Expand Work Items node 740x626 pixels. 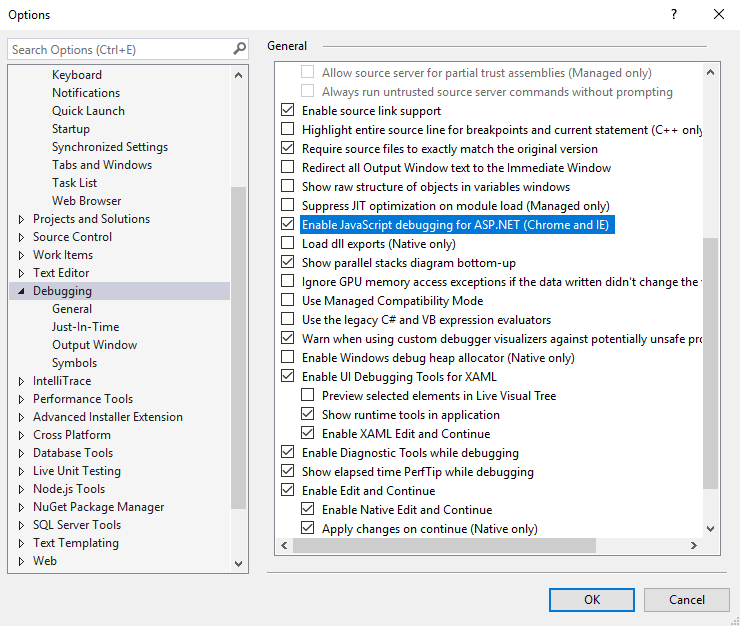(x=21, y=255)
